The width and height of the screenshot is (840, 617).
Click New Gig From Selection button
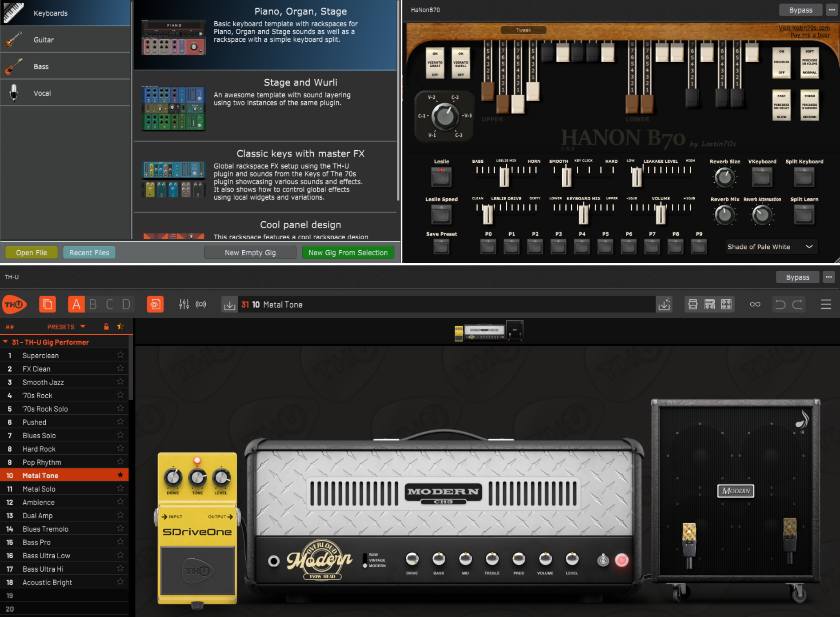348,252
